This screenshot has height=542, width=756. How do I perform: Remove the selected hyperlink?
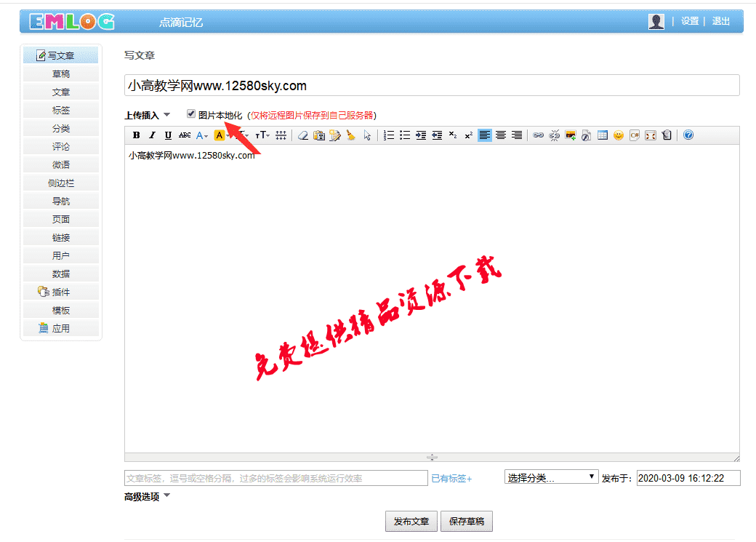556,135
